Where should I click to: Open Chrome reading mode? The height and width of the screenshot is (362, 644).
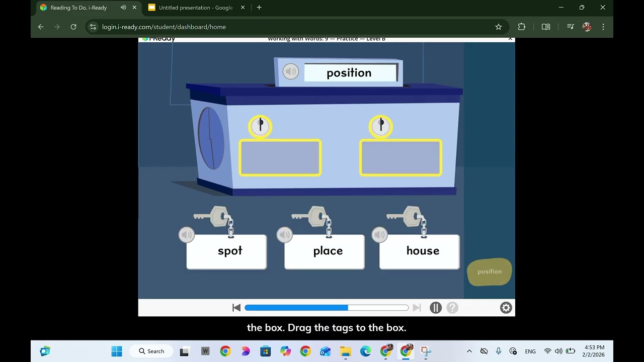(x=546, y=27)
